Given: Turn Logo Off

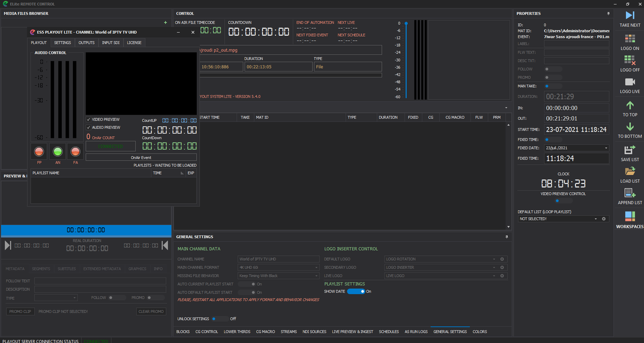Looking at the screenshot, I should 629,60.
